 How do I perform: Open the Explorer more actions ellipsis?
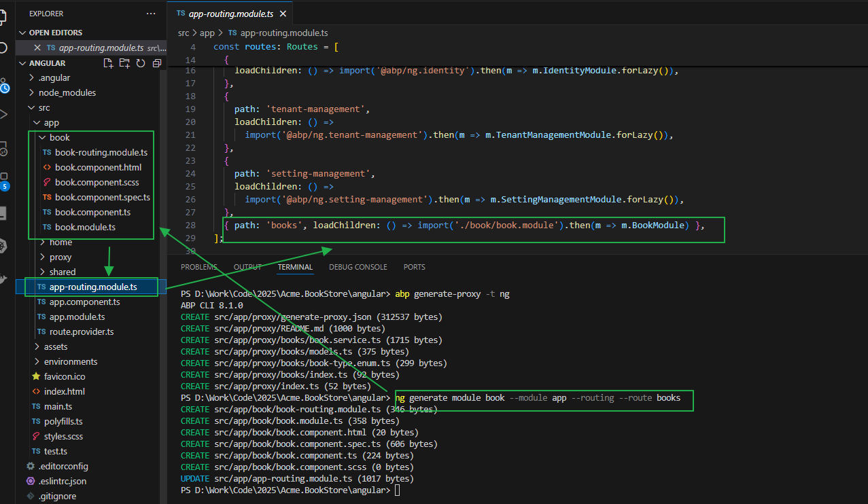(151, 14)
